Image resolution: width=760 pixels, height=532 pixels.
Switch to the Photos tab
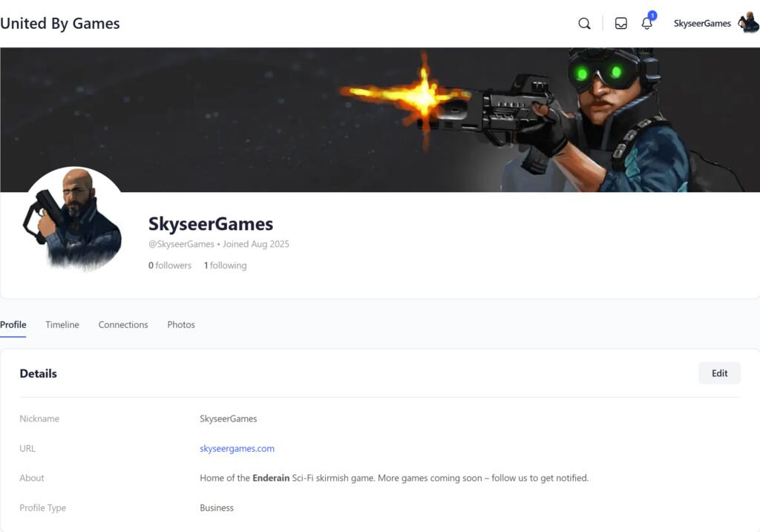[181, 325]
